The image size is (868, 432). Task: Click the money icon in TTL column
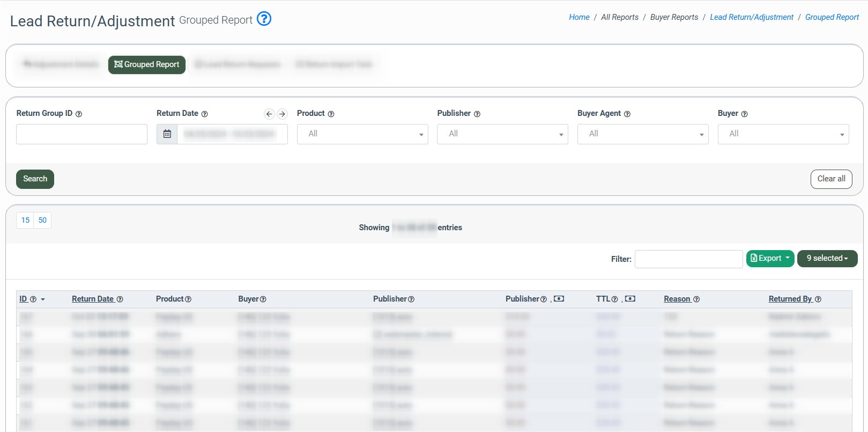coord(630,299)
